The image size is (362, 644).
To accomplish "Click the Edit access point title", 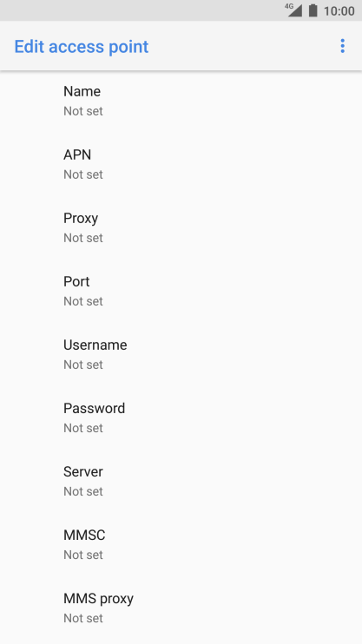I will click(x=82, y=46).
